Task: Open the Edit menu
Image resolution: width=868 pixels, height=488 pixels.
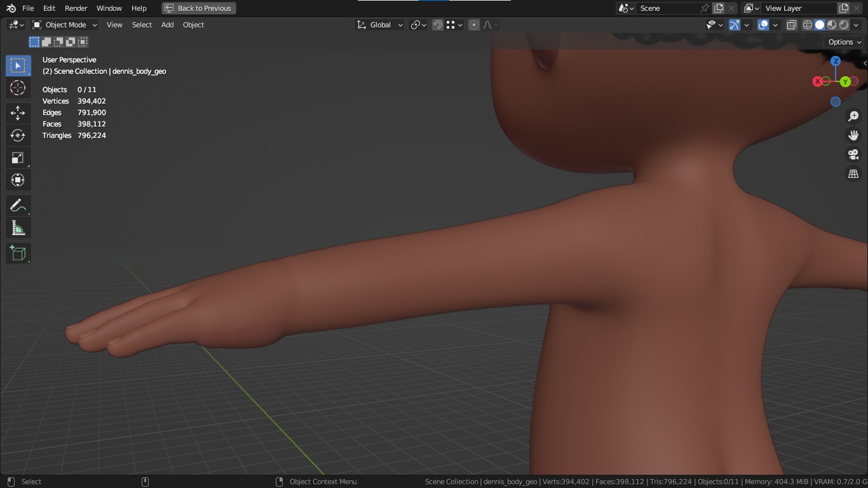Action: 49,8
